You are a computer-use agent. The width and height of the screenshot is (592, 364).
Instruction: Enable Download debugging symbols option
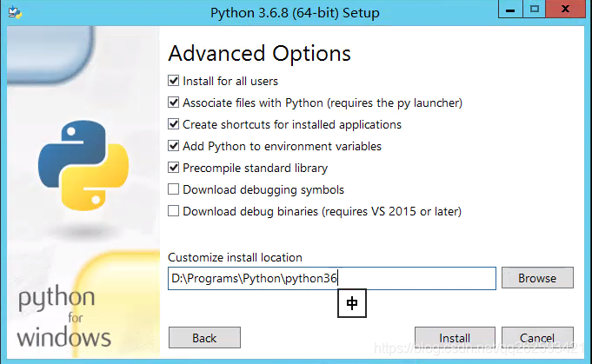tap(173, 189)
